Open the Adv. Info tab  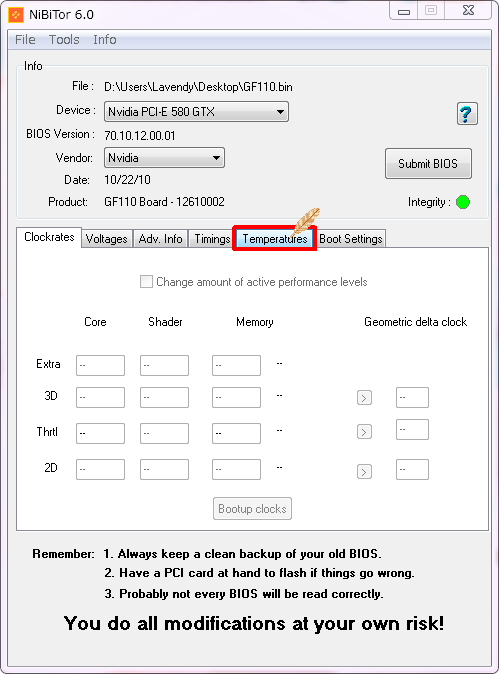tap(160, 239)
